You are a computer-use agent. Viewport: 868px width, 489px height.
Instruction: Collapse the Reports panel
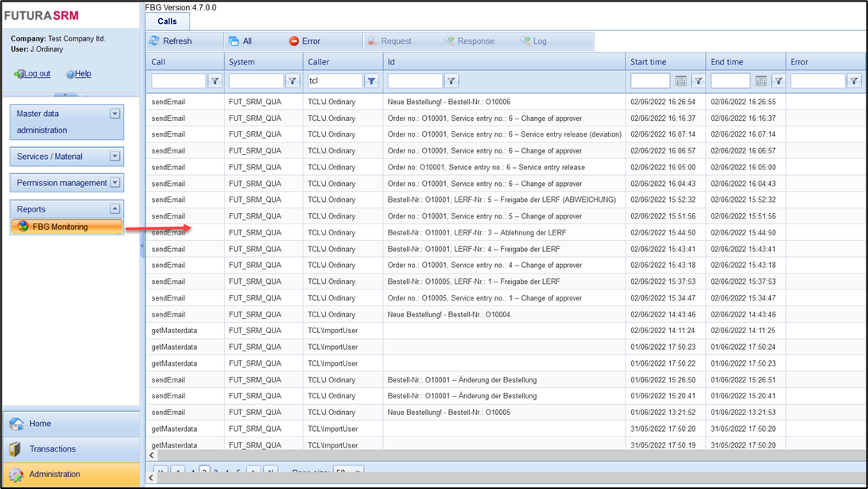pyautogui.click(x=114, y=209)
